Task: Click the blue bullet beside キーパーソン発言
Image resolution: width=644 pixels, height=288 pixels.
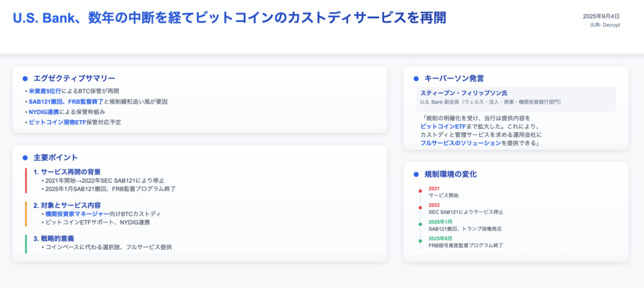Action: [x=416, y=79]
